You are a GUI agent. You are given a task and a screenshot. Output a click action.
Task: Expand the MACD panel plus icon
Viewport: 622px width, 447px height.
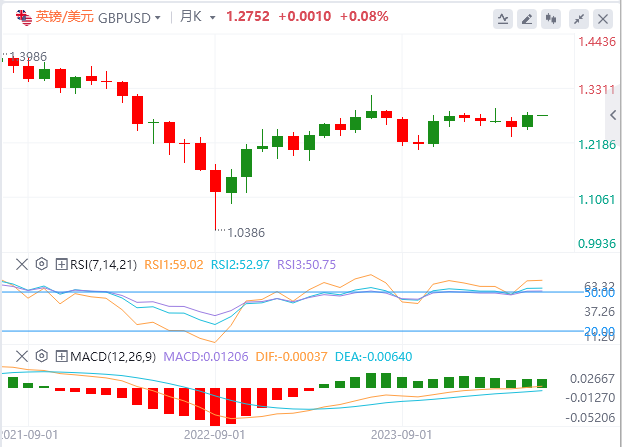[x=61, y=356]
